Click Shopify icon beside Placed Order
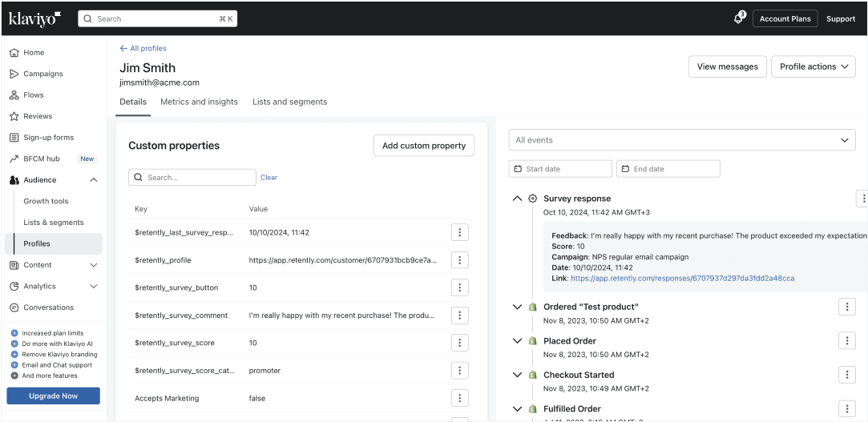This screenshot has height=422, width=868. (532, 340)
